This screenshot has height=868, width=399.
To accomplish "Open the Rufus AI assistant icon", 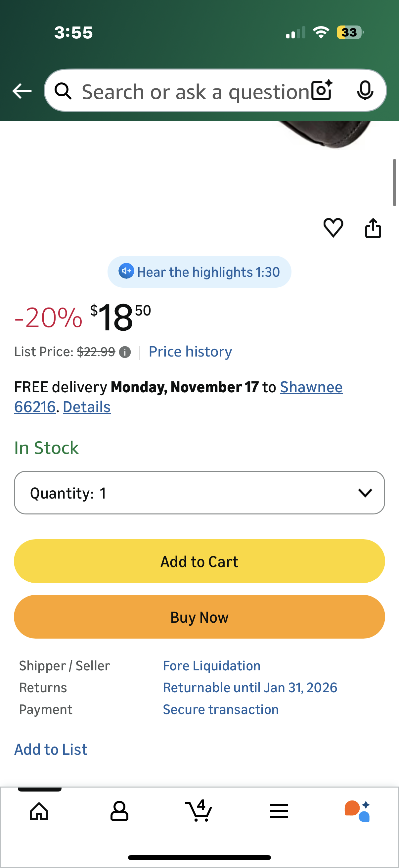I will tap(357, 811).
